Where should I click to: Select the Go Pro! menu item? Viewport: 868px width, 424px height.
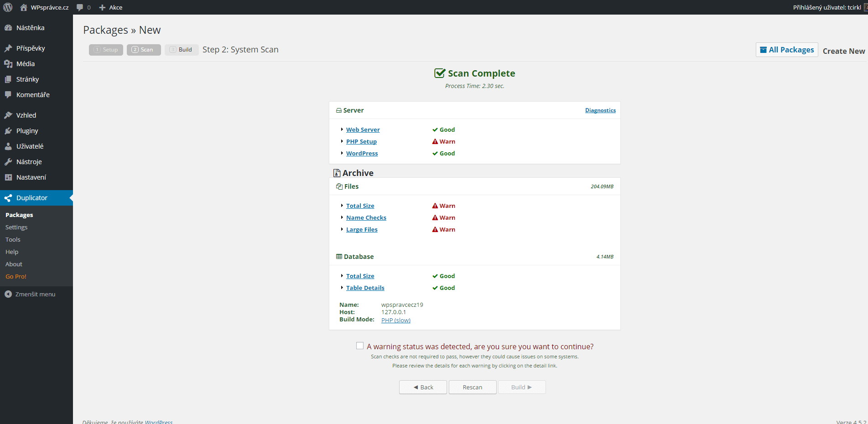[16, 276]
